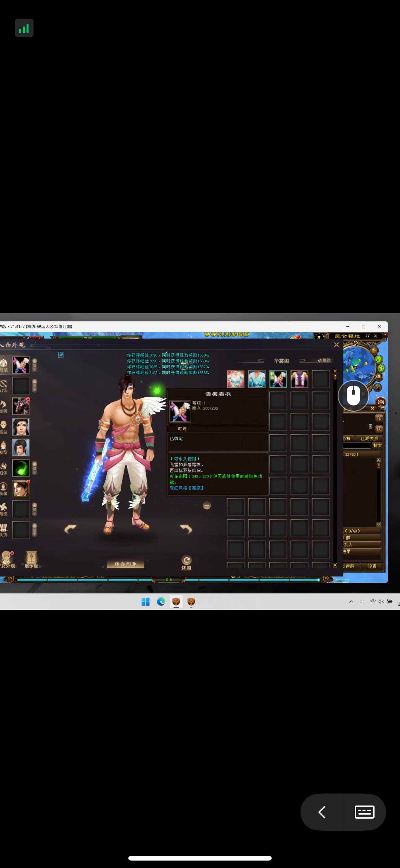
Task: Click the small blue icon above chat log
Action: 61,355
